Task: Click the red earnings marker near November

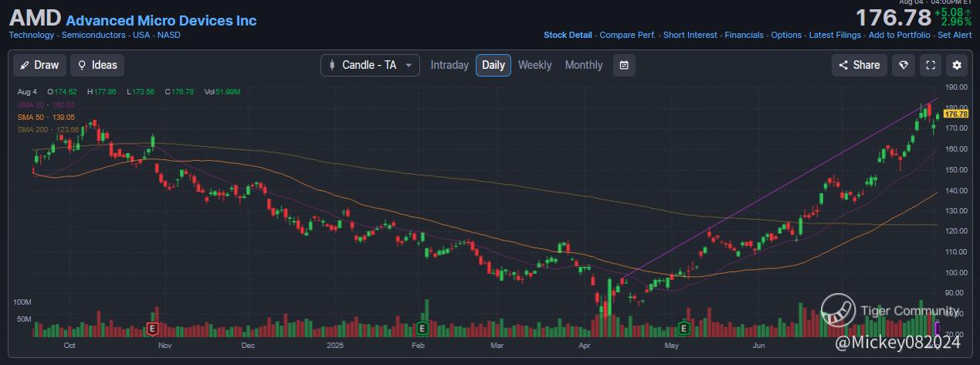Action: pyautogui.click(x=153, y=328)
